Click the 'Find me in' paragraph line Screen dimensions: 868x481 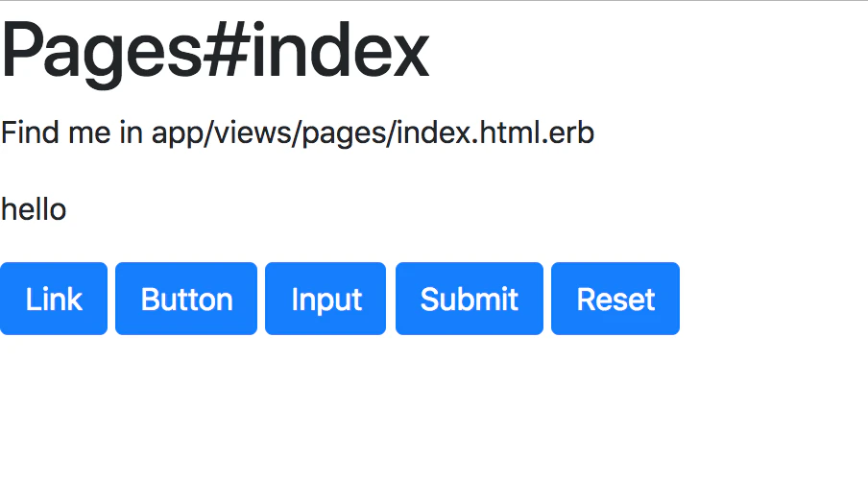tap(298, 133)
